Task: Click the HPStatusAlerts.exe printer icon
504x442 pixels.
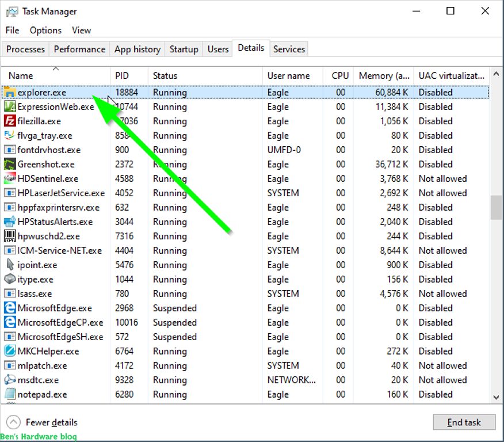Action: point(10,222)
